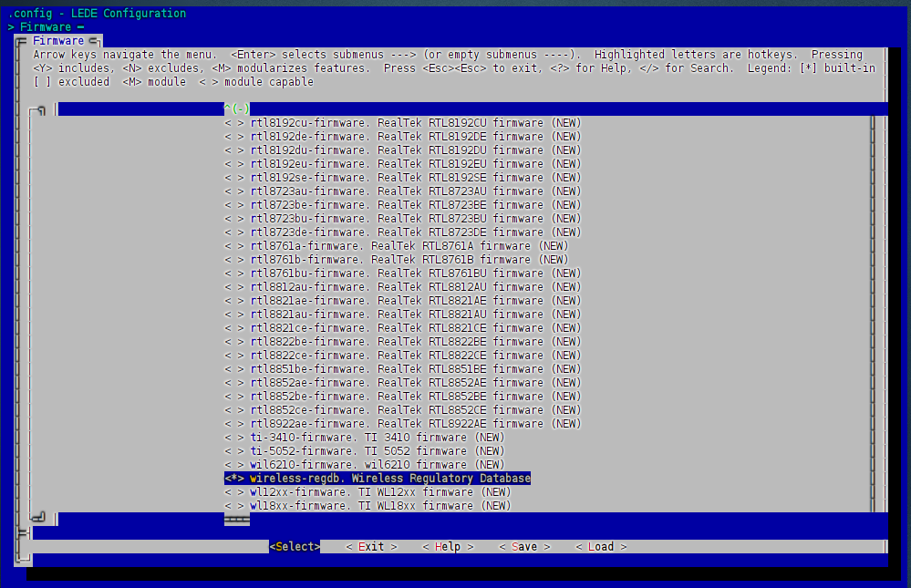Select the rtl8192de-firmware entry
Image resolution: width=911 pixels, height=588 pixels.
pos(403,137)
